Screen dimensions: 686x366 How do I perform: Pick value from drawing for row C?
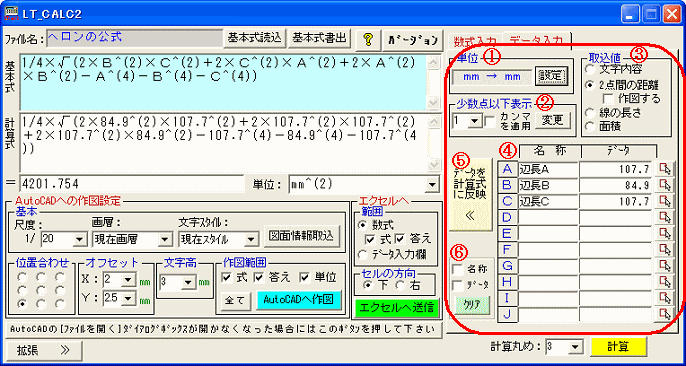pyautogui.click(x=665, y=201)
